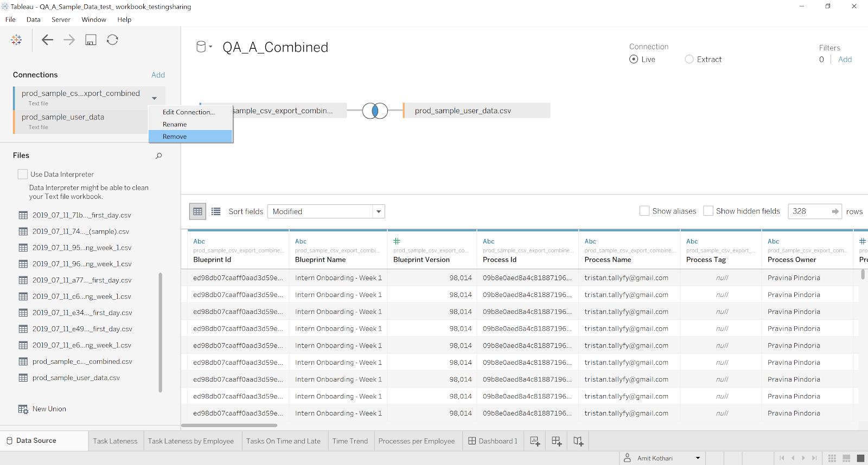Click the prod_sample_user_data.csv table in the join canvas

[477, 111]
